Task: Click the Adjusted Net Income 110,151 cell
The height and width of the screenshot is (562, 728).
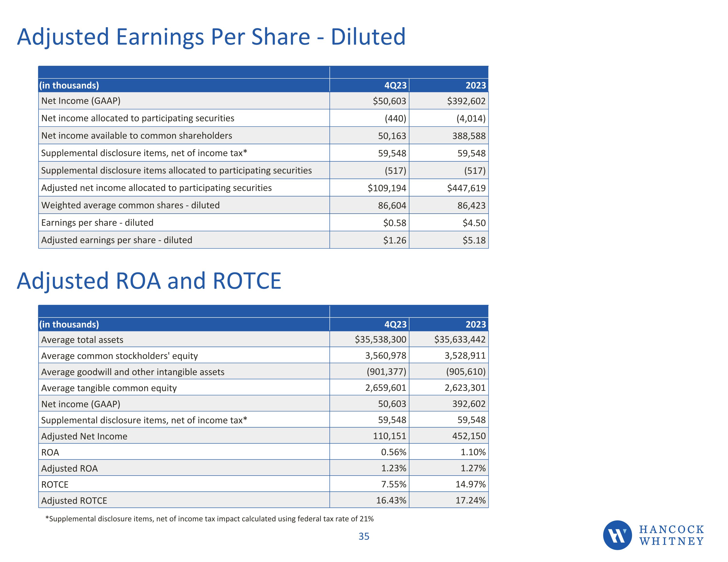Action: tap(389, 436)
